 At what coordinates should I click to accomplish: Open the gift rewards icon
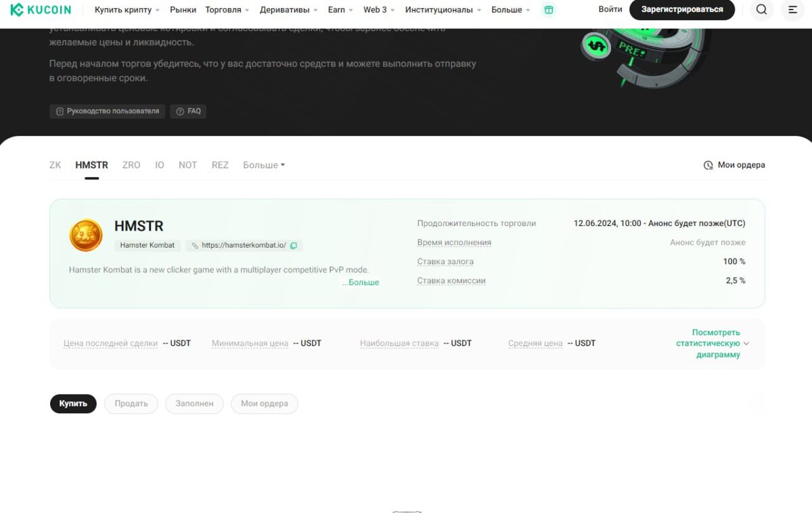549,10
